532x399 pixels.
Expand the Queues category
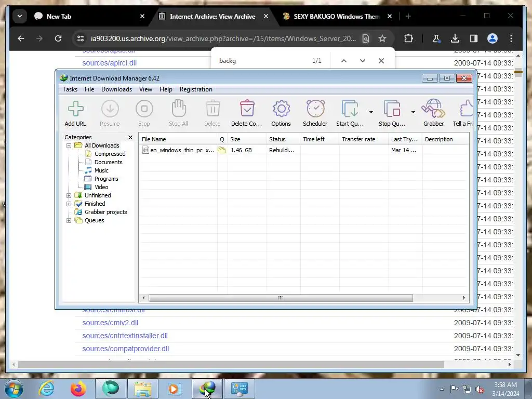pos(69,220)
